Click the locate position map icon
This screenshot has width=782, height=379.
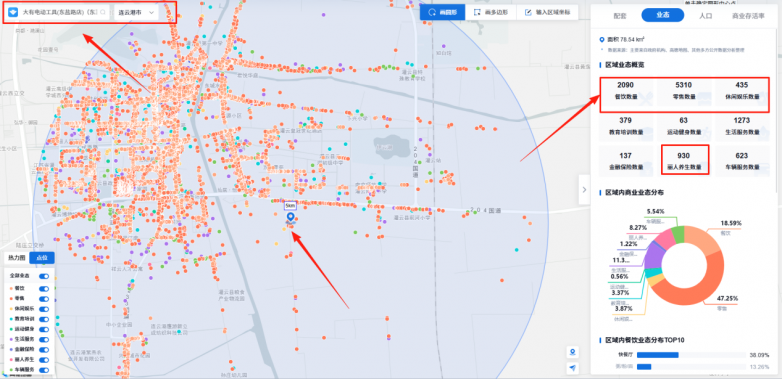coord(573,353)
